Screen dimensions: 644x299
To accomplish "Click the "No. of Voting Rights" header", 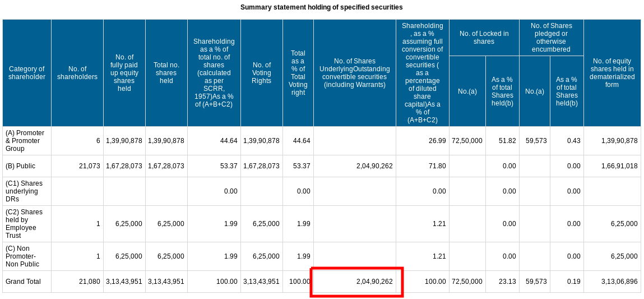I will click(x=261, y=73).
